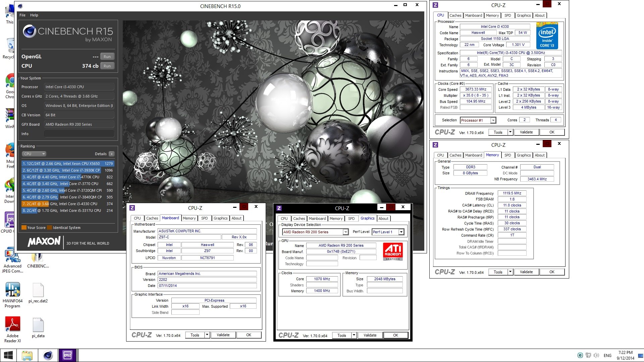Open Caches tab in Memory CPU-Z window
The width and height of the screenshot is (644, 362).
pyautogui.click(x=455, y=155)
